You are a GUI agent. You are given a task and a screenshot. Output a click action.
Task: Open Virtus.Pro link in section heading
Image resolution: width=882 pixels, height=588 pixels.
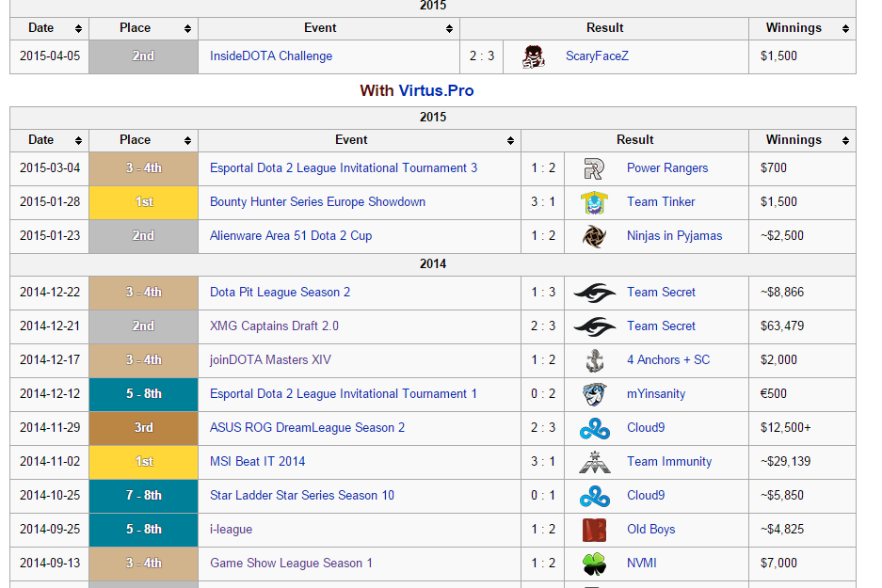click(436, 90)
